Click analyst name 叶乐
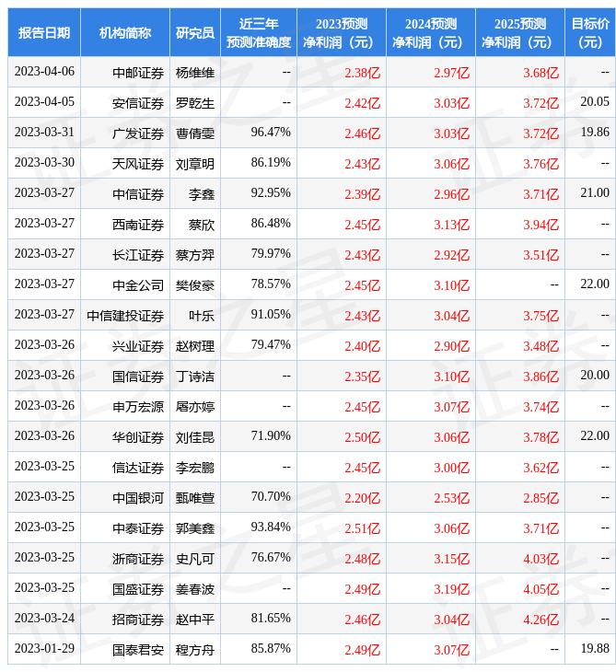 coord(202,316)
